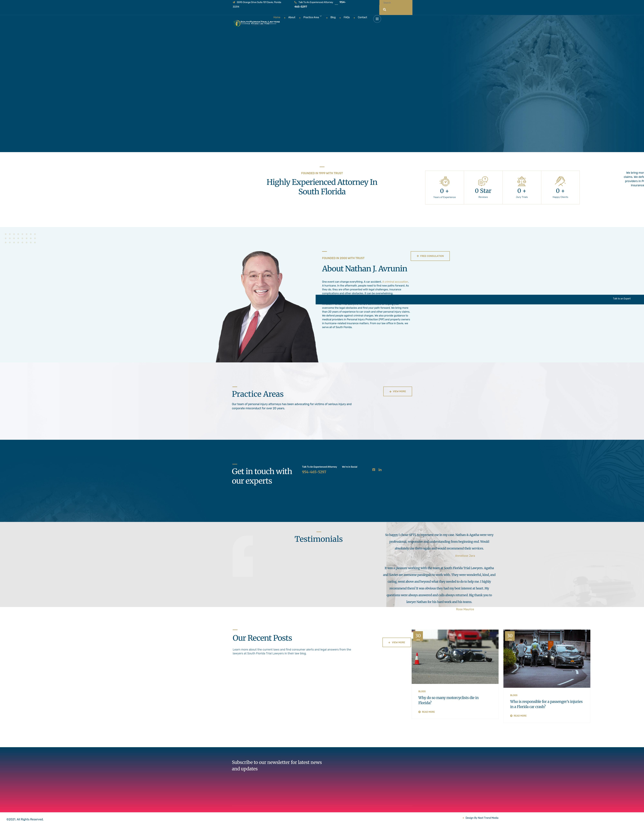
Task: Click the Testimonials heading
Action: point(319,539)
